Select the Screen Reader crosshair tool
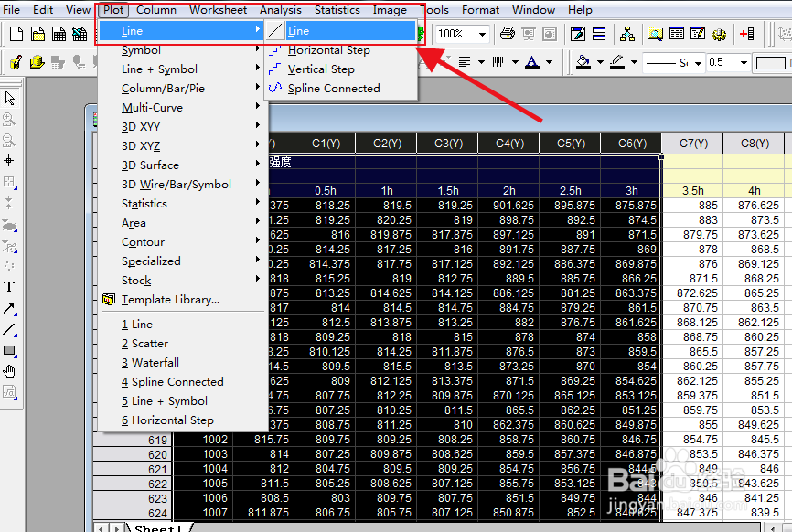 [x=9, y=161]
